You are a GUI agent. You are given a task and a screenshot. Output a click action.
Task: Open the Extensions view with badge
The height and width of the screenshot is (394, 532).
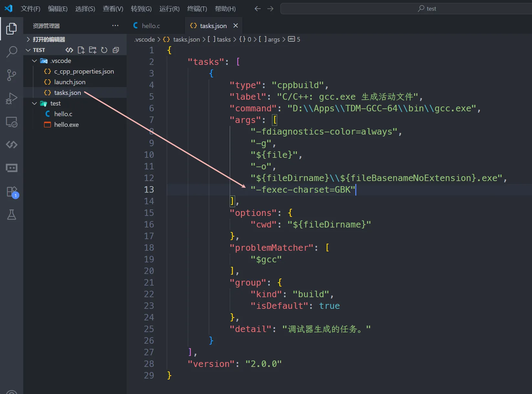pos(12,192)
